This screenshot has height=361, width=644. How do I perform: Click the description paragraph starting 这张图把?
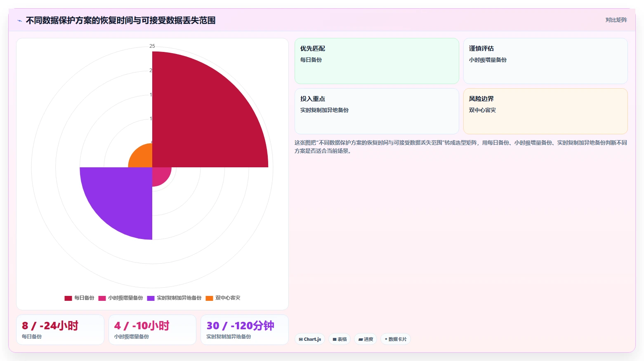click(x=461, y=147)
